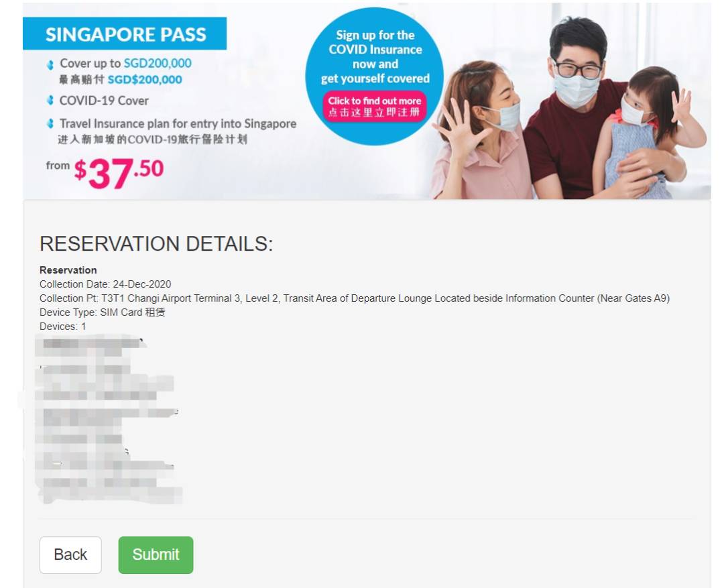
Task: Click the Collection Pt Changi Airport text
Action: click(355, 298)
